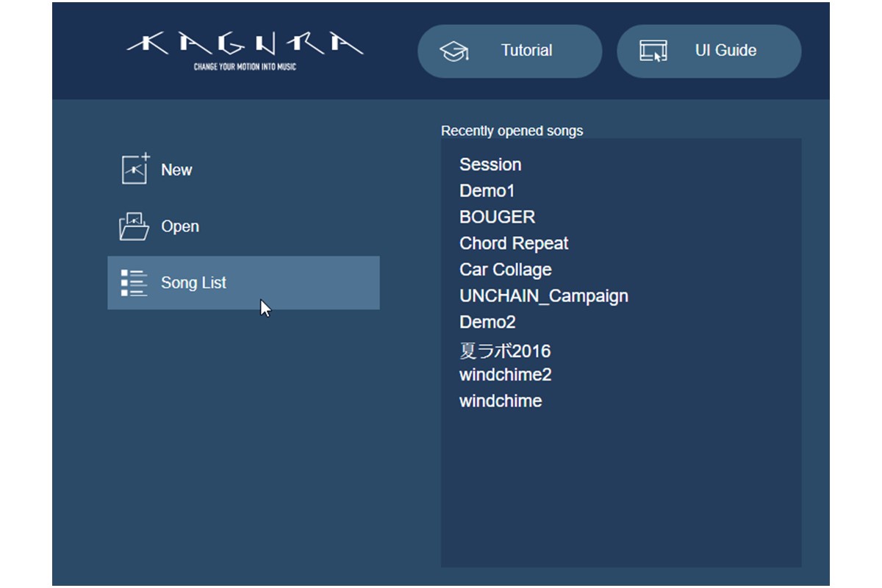This screenshot has height=588, width=882.
Task: Click the Tutorial graduation cap icon
Action: (454, 51)
